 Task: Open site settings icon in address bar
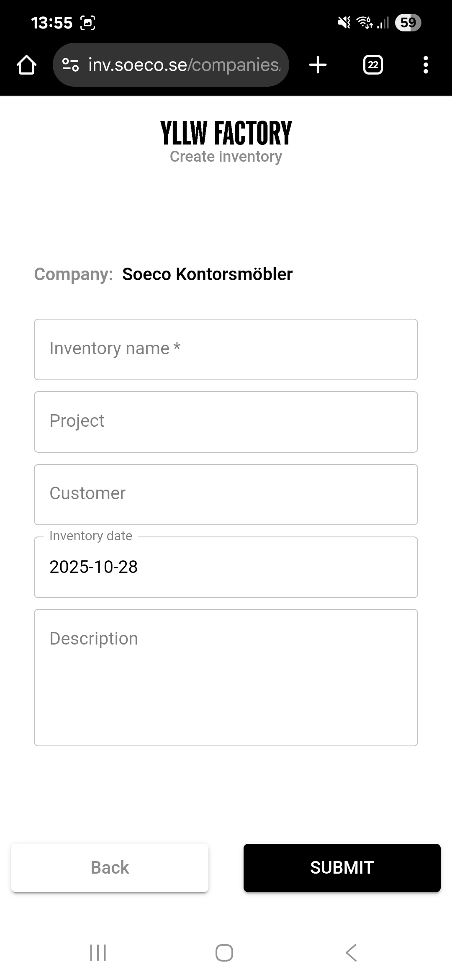[x=70, y=65]
